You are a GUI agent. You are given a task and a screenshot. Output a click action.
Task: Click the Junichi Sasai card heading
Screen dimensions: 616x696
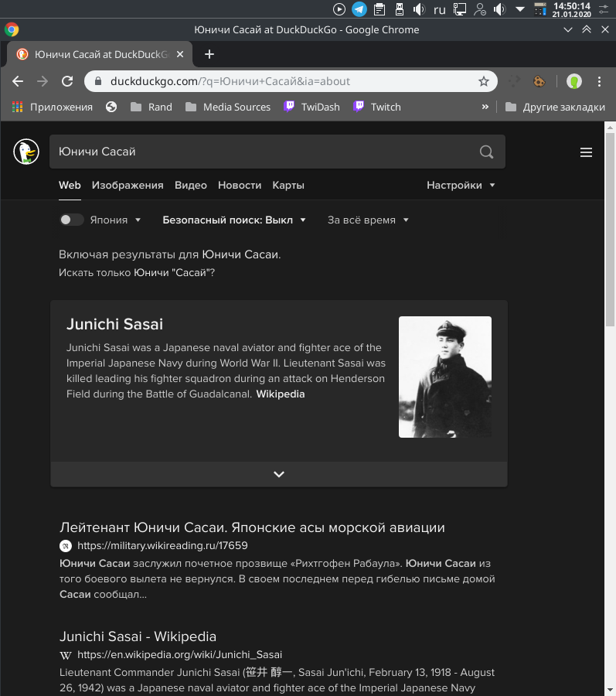115,324
